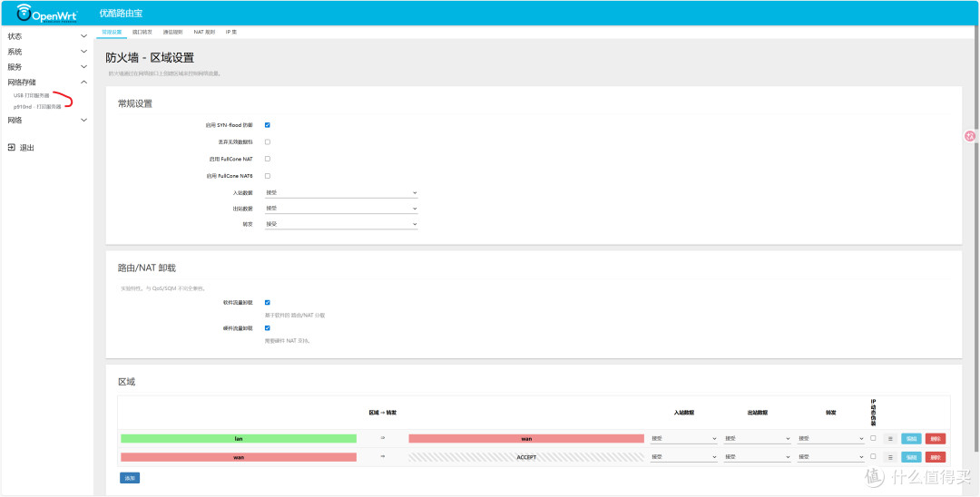Toggle the 硬件流量卸载 checkbox
Image resolution: width=980 pixels, height=497 pixels.
(268, 327)
